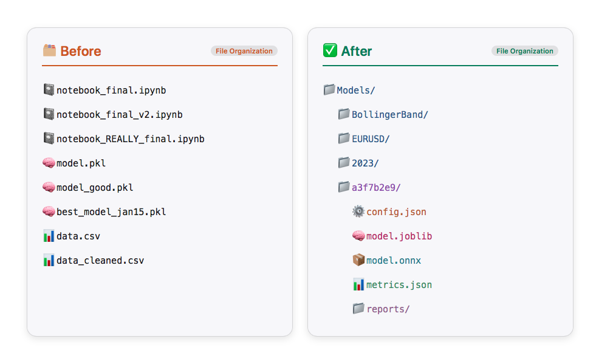This screenshot has width=613, height=364.
Task: Select the brain icon next to model.pkl
Action: [x=49, y=163]
